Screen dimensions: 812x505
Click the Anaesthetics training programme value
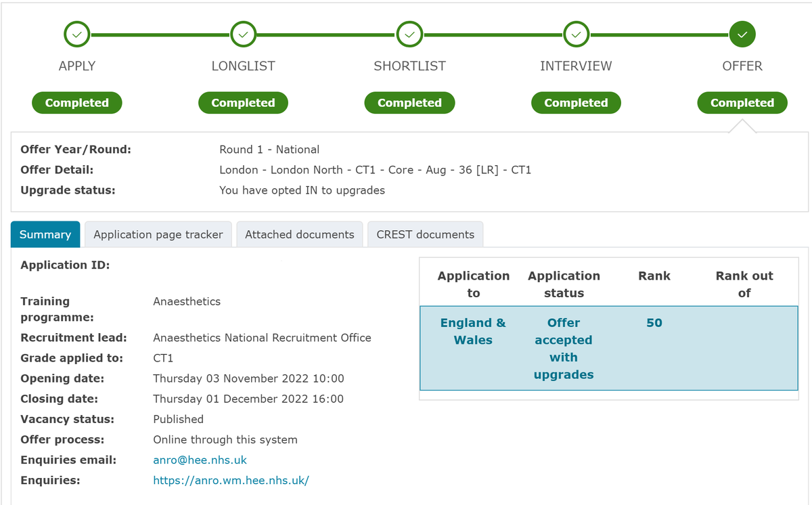tap(187, 301)
